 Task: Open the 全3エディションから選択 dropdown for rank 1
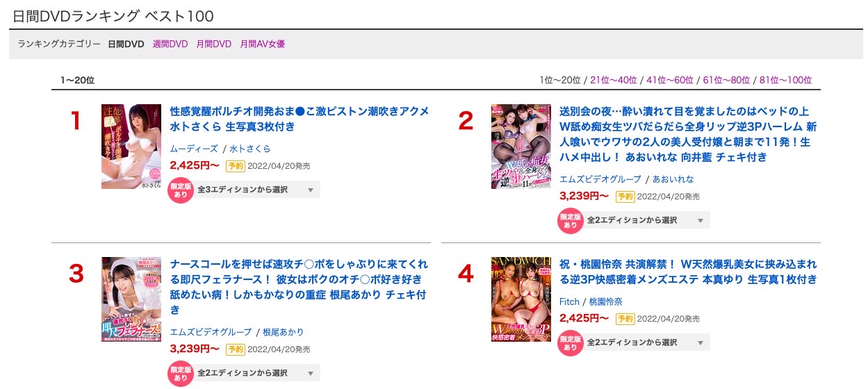point(256,190)
